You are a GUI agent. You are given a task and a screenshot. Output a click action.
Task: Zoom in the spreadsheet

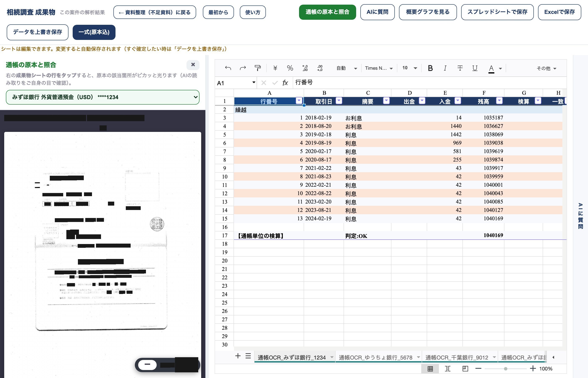(533, 368)
